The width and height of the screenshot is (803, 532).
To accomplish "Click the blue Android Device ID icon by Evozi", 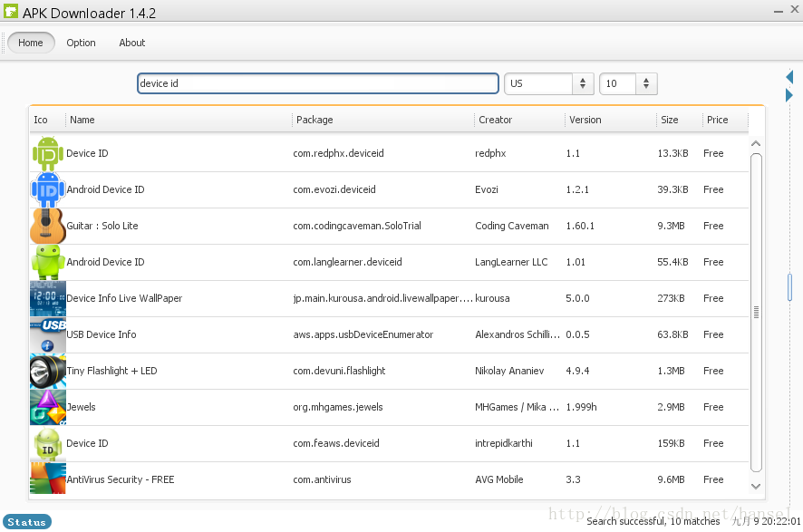I will click(x=48, y=190).
